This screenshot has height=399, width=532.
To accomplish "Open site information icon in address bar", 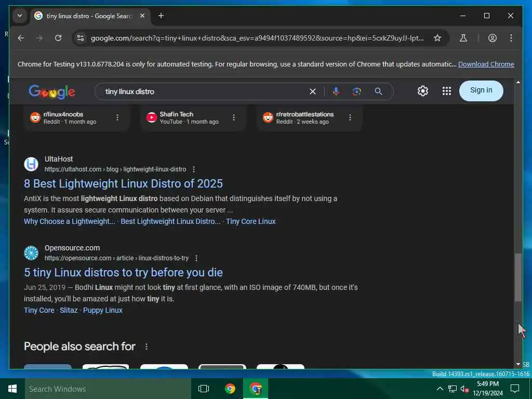I will pos(81,38).
